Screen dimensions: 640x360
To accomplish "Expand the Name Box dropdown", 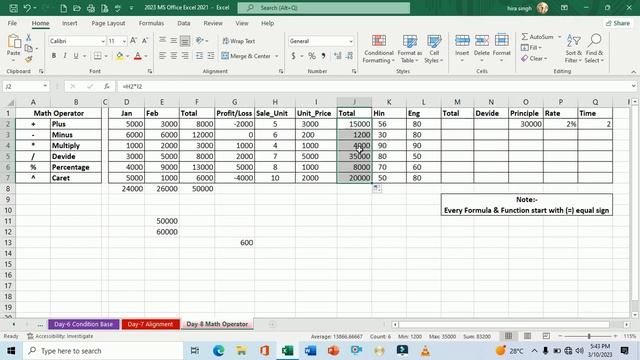I will [45, 86].
